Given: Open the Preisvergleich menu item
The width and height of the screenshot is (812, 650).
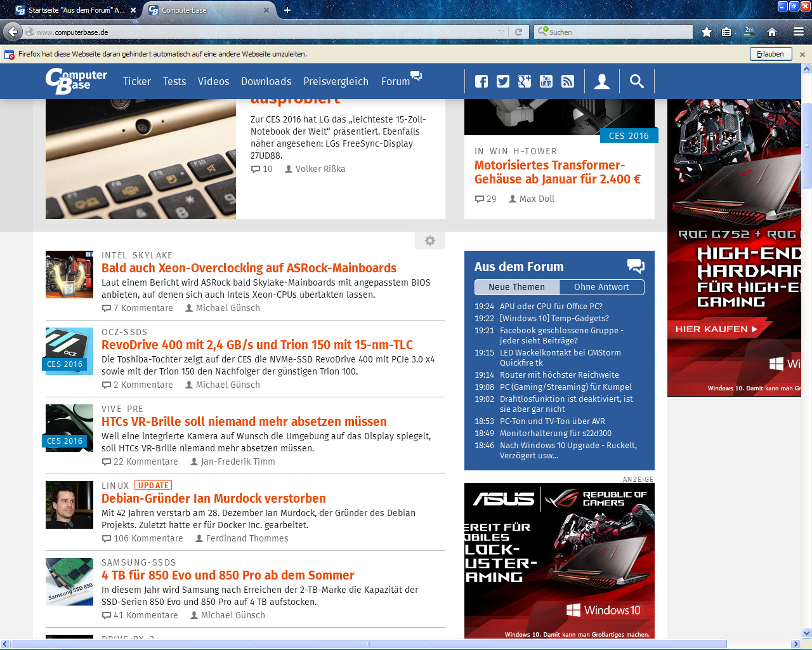Looking at the screenshot, I should click(x=336, y=81).
